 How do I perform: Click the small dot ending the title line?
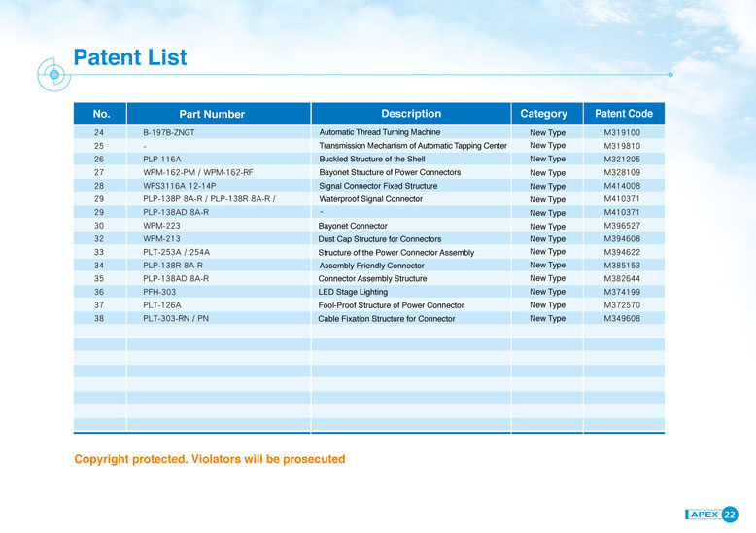[x=670, y=74]
